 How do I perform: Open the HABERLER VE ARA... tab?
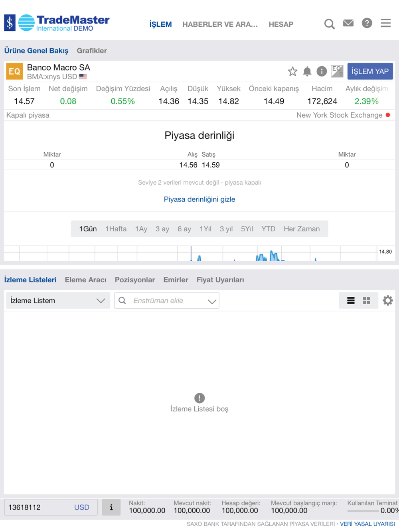[x=220, y=24]
